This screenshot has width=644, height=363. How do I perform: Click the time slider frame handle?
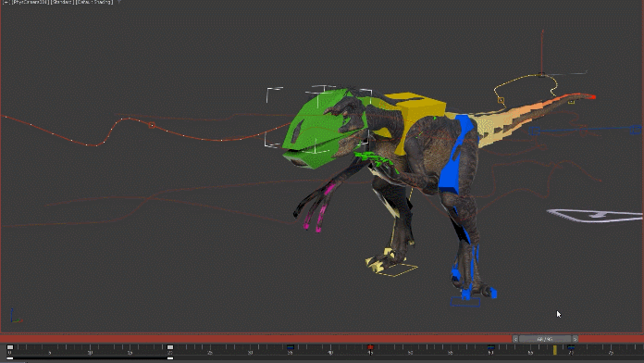coord(545,339)
